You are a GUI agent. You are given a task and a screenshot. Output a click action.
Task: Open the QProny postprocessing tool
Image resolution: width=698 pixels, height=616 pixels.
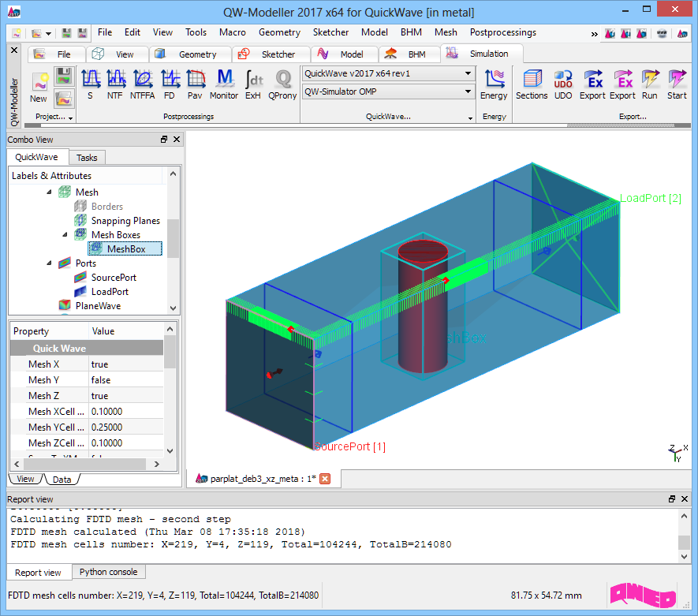(282, 83)
